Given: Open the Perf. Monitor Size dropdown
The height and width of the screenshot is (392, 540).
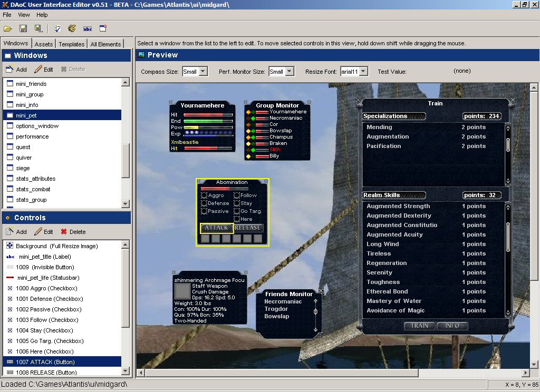Looking at the screenshot, I should [290, 72].
